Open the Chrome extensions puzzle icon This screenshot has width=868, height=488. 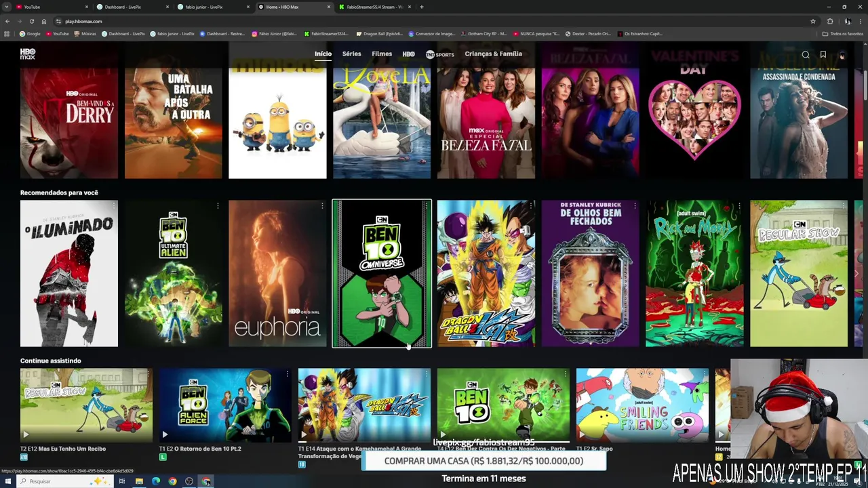pyautogui.click(x=830, y=21)
